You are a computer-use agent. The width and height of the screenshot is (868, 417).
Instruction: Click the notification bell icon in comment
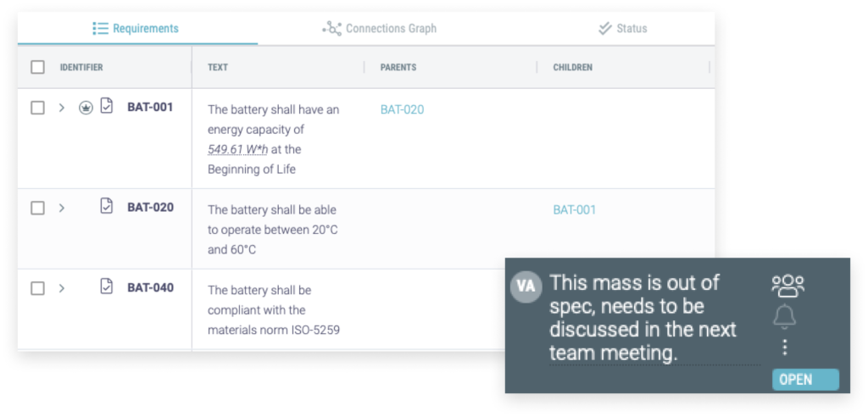point(784,316)
